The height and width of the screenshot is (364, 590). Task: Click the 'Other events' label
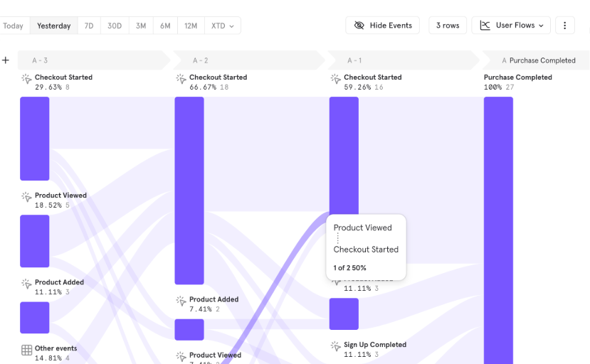tap(56, 348)
